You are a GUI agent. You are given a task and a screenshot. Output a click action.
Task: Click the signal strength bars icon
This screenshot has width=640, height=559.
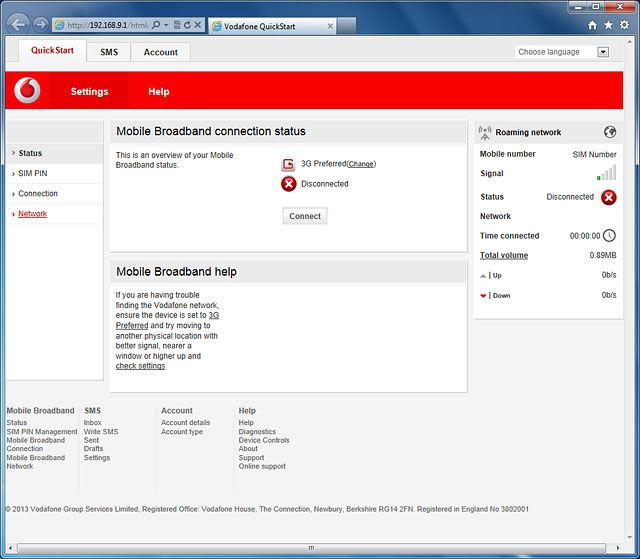pos(606,173)
